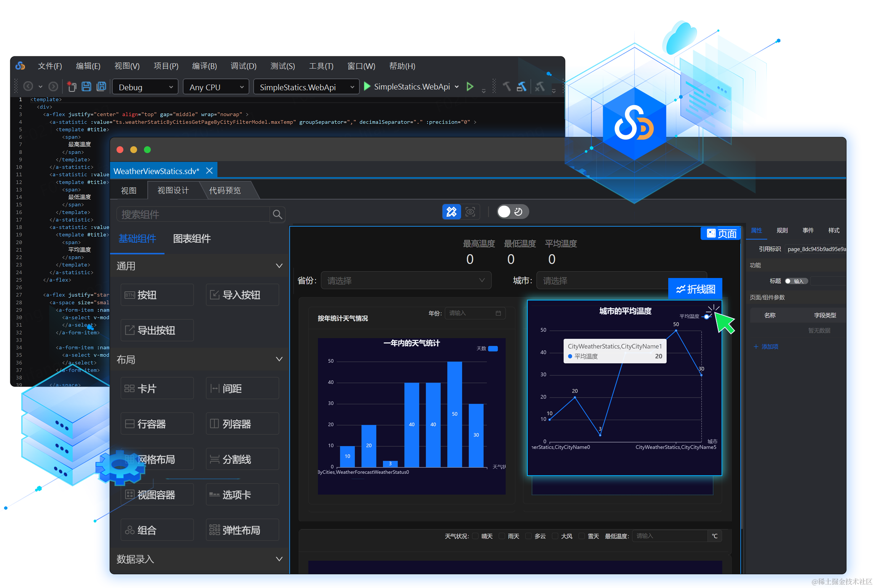Open the Debug configuration dropdown
This screenshot has height=588, width=875.
(x=145, y=87)
